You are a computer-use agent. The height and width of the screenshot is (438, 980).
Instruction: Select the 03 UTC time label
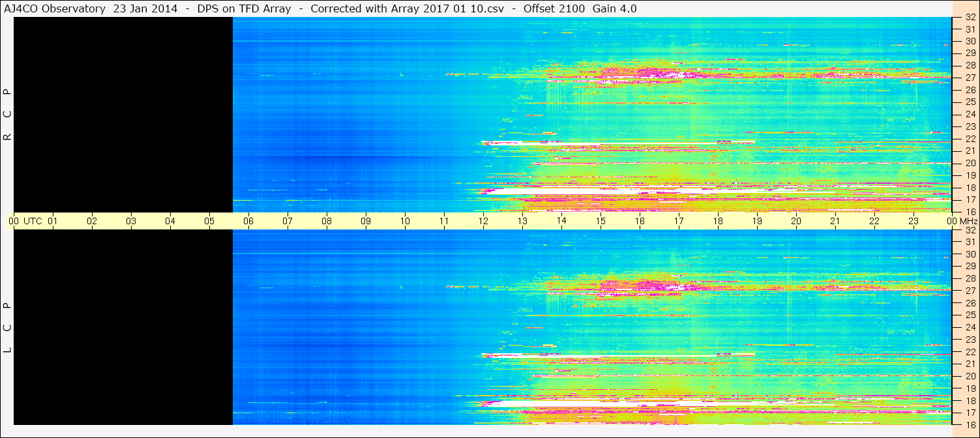click(x=131, y=221)
